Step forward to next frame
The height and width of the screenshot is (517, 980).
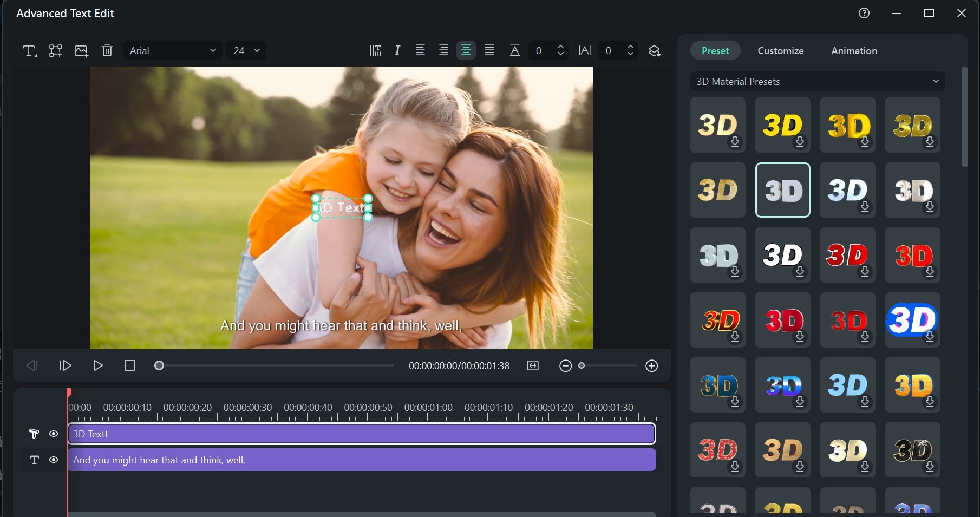pyautogui.click(x=66, y=366)
